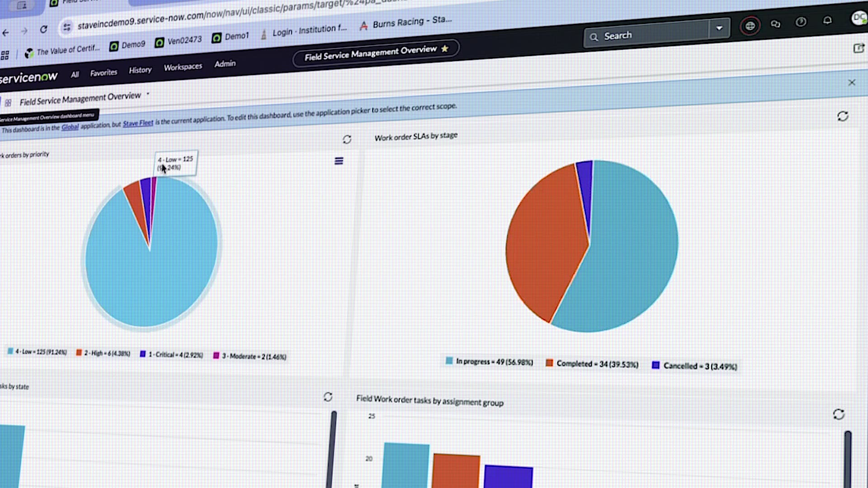This screenshot has width=868, height=488.
Task: Refresh the Work orders by priority widget
Action: click(x=347, y=139)
